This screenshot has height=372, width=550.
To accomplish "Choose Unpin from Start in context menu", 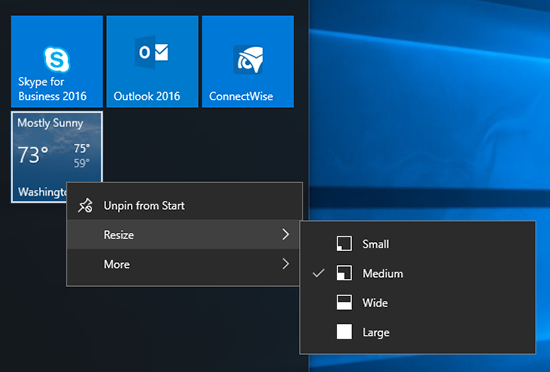I will 185,206.
